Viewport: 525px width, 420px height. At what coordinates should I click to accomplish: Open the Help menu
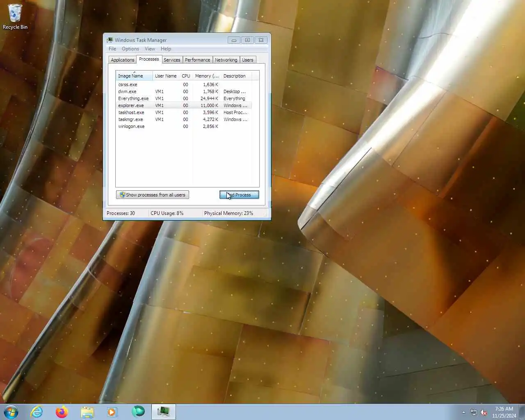[x=166, y=49]
